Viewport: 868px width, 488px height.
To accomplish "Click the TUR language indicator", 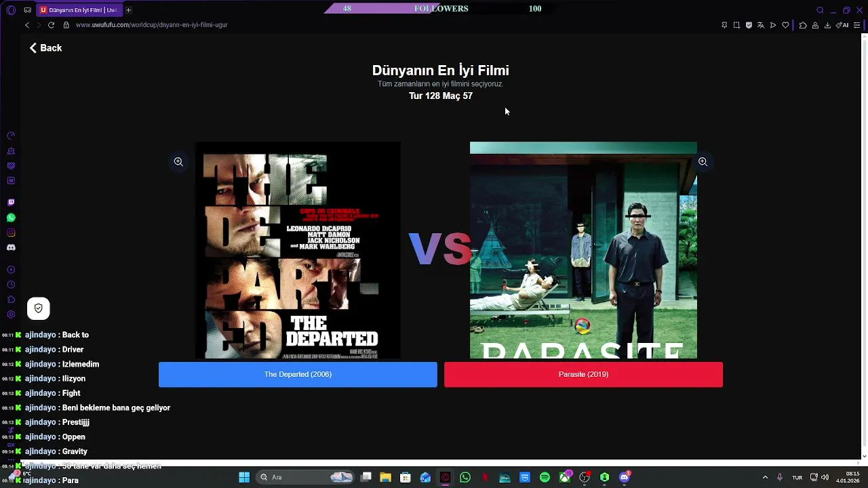I will pos(798,478).
